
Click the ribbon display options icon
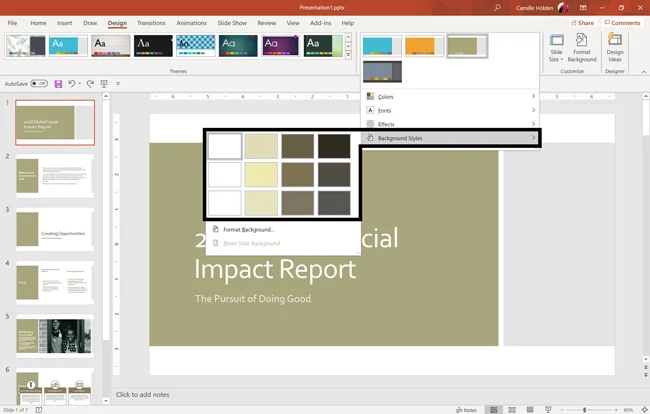click(583, 7)
